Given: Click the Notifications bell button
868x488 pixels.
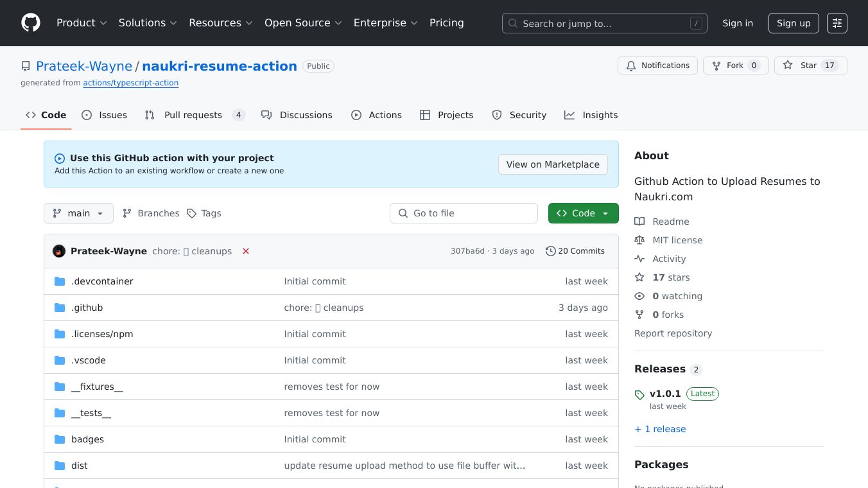Looking at the screenshot, I should [x=657, y=65].
